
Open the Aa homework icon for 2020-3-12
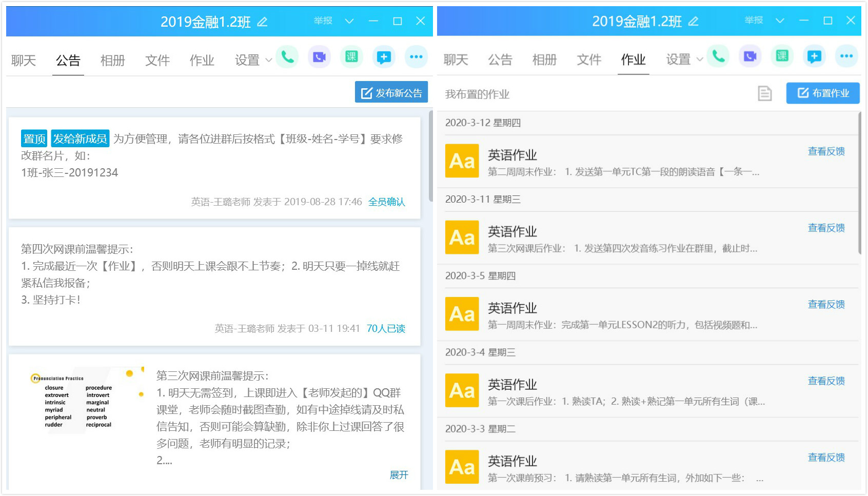[x=462, y=161]
